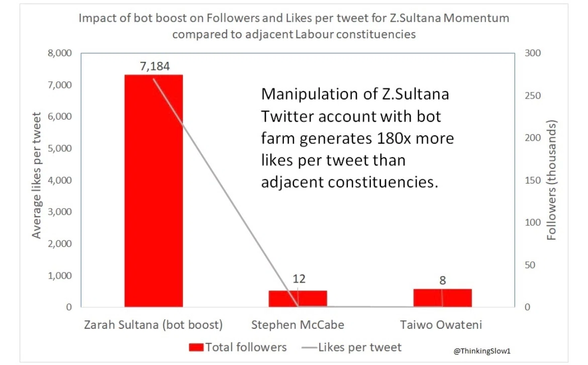Select the Stephen McCabe red bar
Viewport: 588px width, 365px height.
tap(298, 299)
